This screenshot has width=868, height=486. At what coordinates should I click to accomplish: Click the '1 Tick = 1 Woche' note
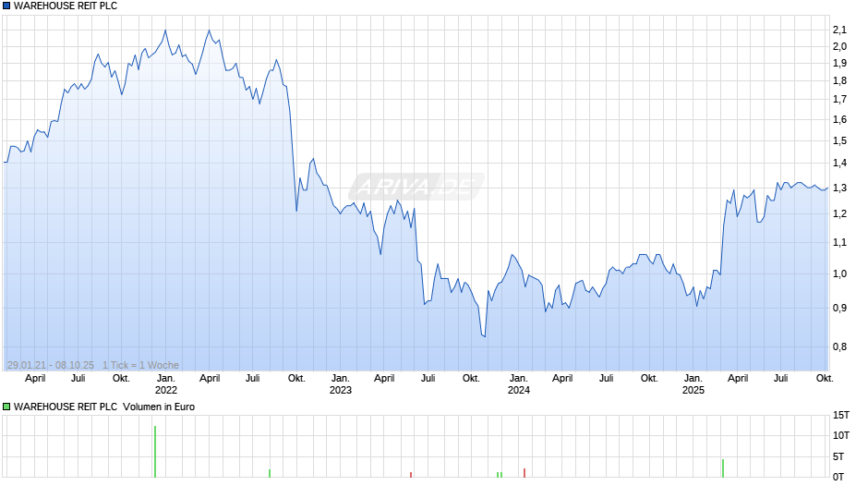pos(140,365)
